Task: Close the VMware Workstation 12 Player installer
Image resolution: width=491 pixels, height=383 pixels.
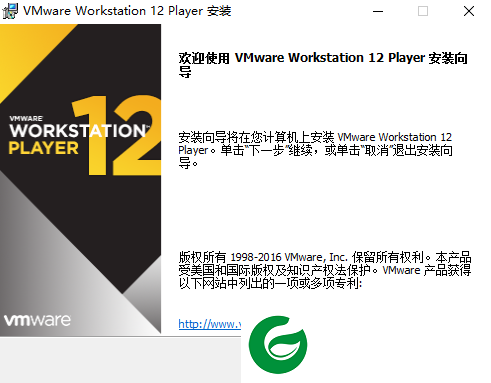Action: pyautogui.click(x=469, y=11)
